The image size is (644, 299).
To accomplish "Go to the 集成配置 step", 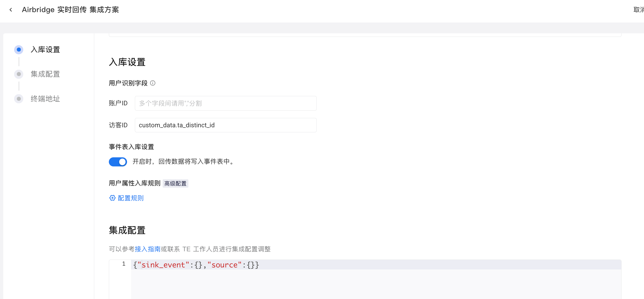I will coord(45,74).
